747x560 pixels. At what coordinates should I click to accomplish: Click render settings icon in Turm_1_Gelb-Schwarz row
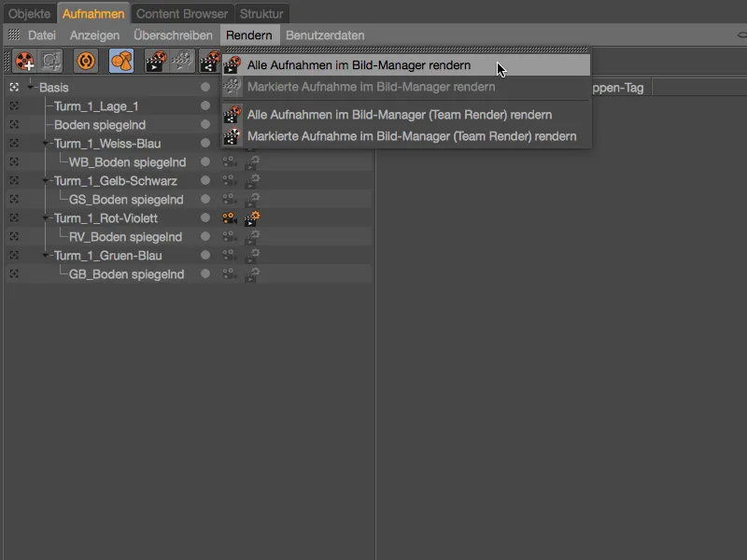(252, 181)
